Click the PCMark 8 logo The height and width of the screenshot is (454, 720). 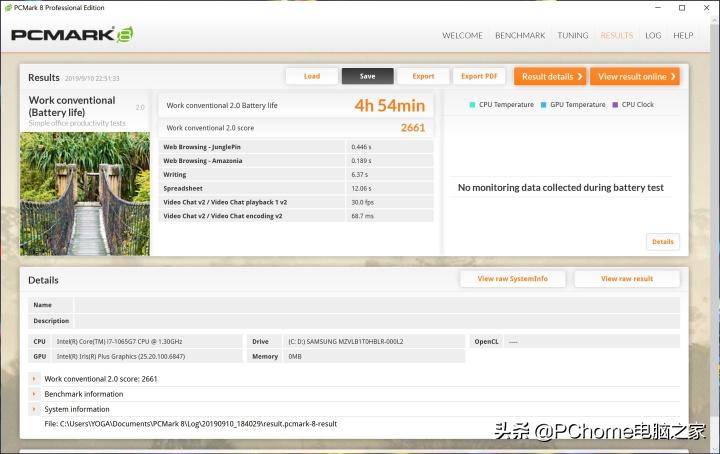click(x=72, y=35)
